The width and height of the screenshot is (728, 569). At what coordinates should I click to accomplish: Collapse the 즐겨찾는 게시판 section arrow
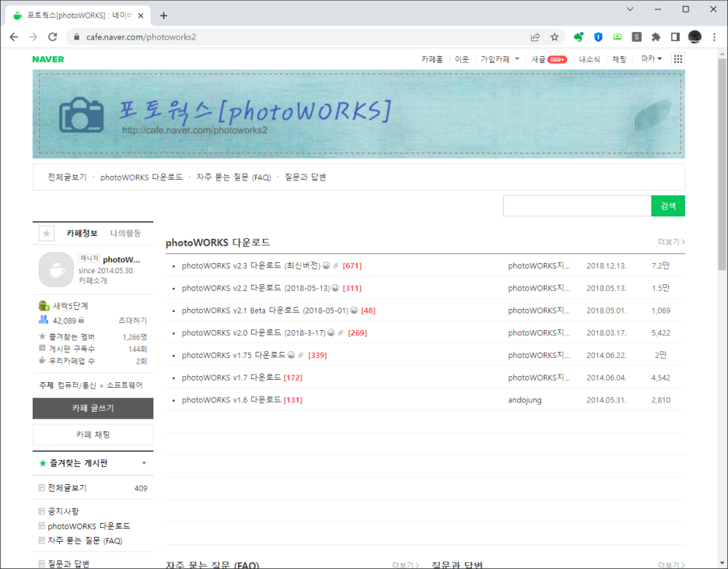coord(144,463)
